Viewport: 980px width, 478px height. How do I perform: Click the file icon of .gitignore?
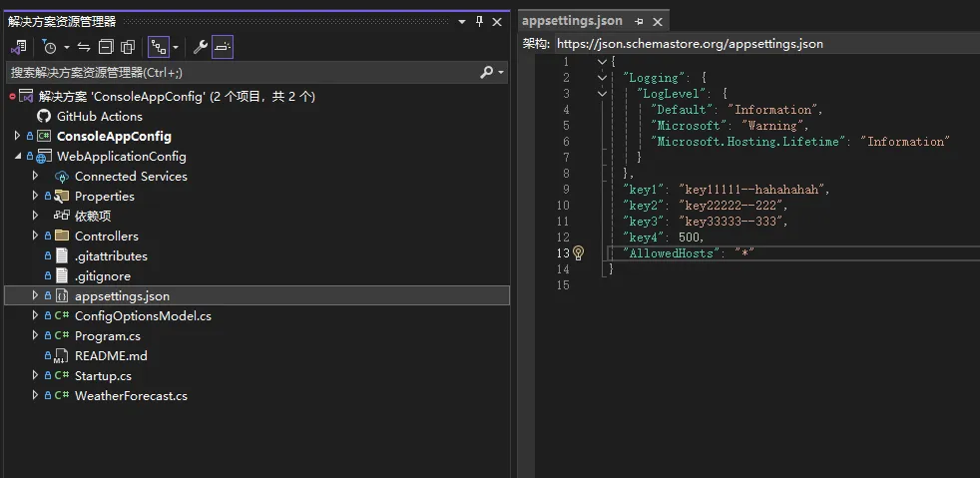click(x=61, y=276)
